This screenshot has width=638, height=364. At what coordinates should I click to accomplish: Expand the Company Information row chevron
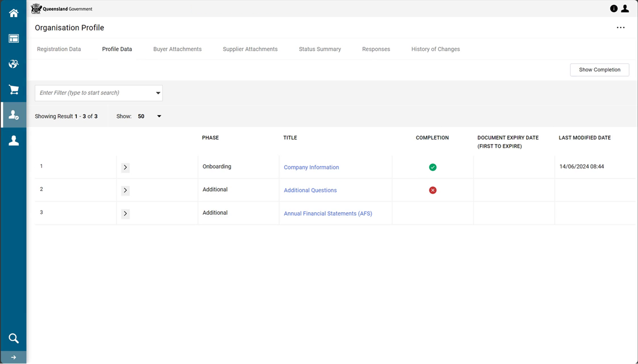(125, 167)
